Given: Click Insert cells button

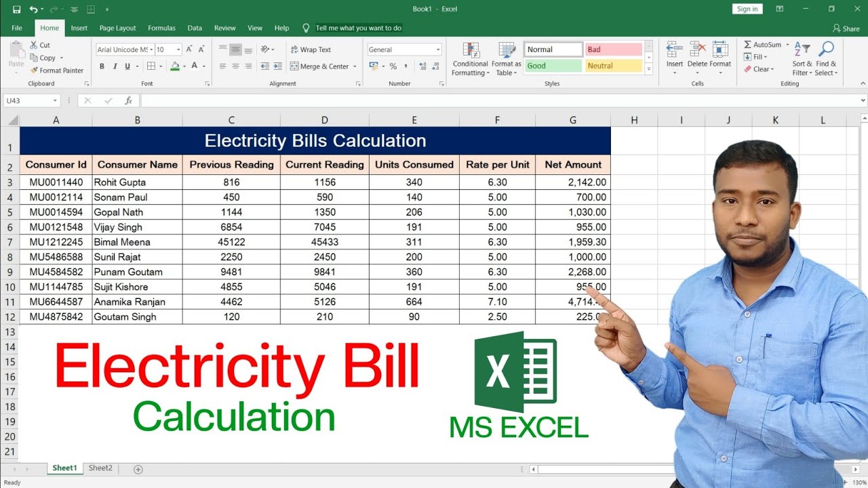Looking at the screenshot, I should coord(675,58).
